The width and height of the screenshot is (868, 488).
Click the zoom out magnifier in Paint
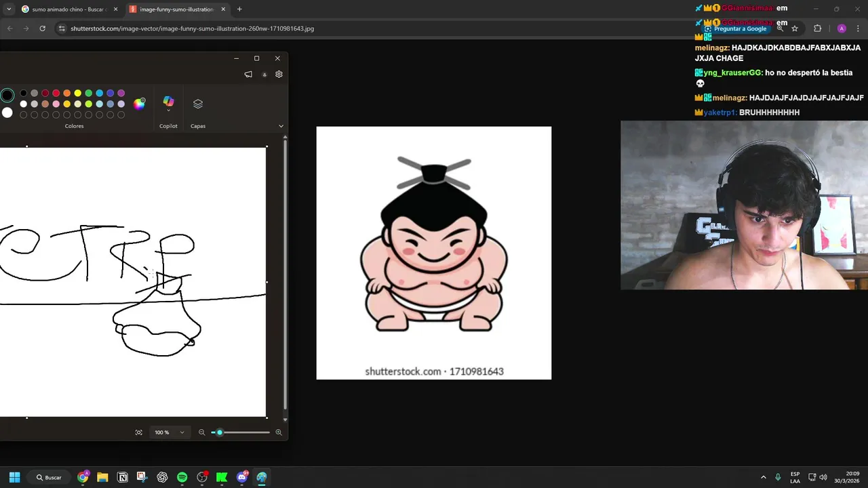(x=201, y=432)
